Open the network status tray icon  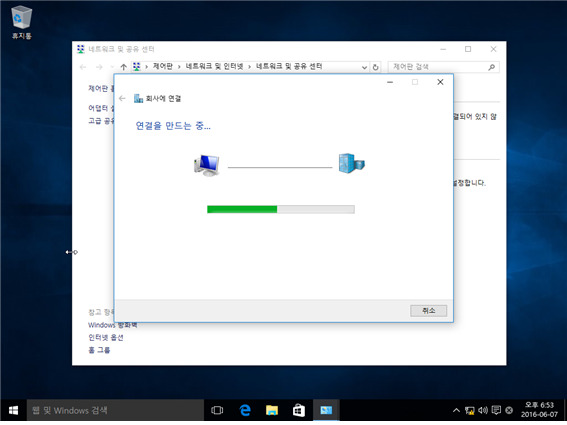pyautogui.click(x=469, y=410)
